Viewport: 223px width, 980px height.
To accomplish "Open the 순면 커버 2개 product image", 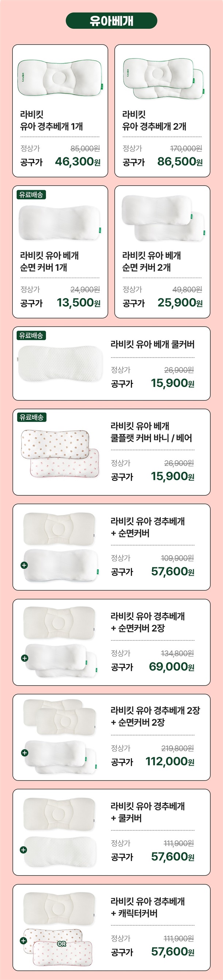I will (x=163, y=219).
